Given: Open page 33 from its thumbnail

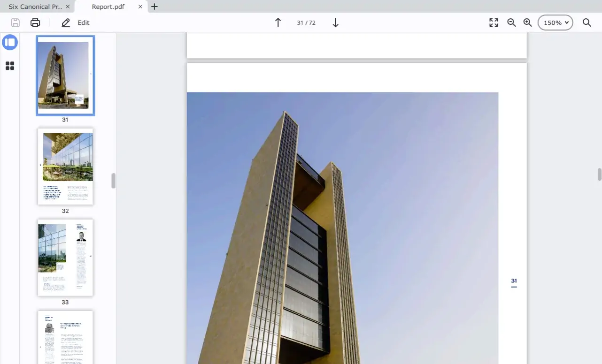Looking at the screenshot, I should (x=65, y=258).
